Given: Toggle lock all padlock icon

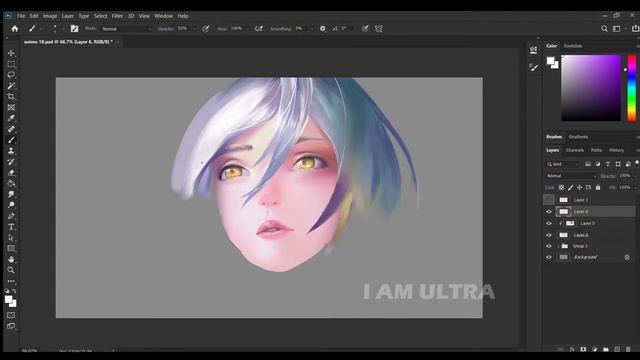Looking at the screenshot, I should click(x=598, y=187).
